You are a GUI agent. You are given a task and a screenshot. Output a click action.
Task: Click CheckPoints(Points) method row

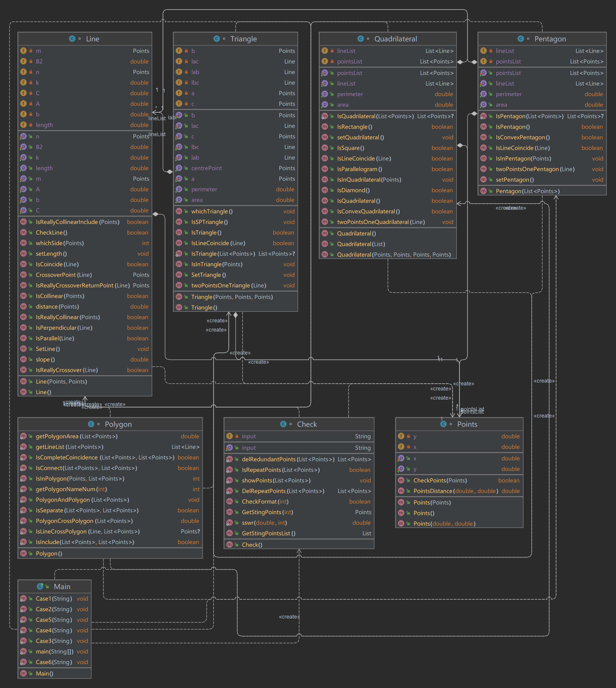coord(459,480)
